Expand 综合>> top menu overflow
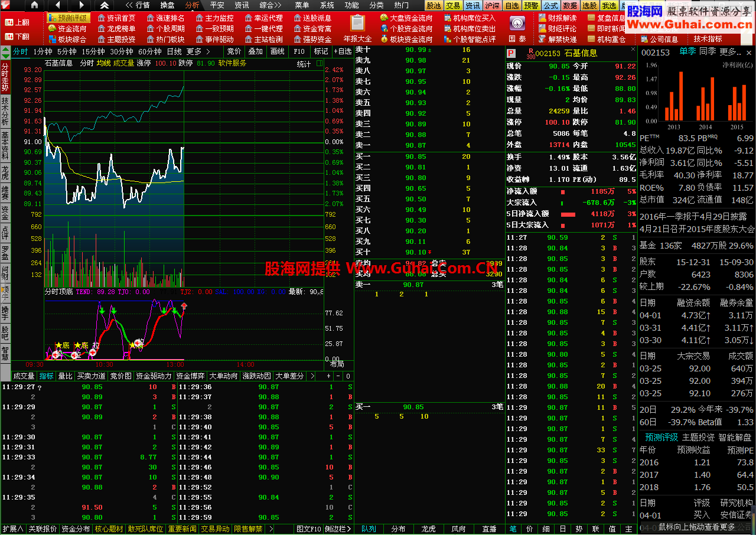 coord(271,5)
